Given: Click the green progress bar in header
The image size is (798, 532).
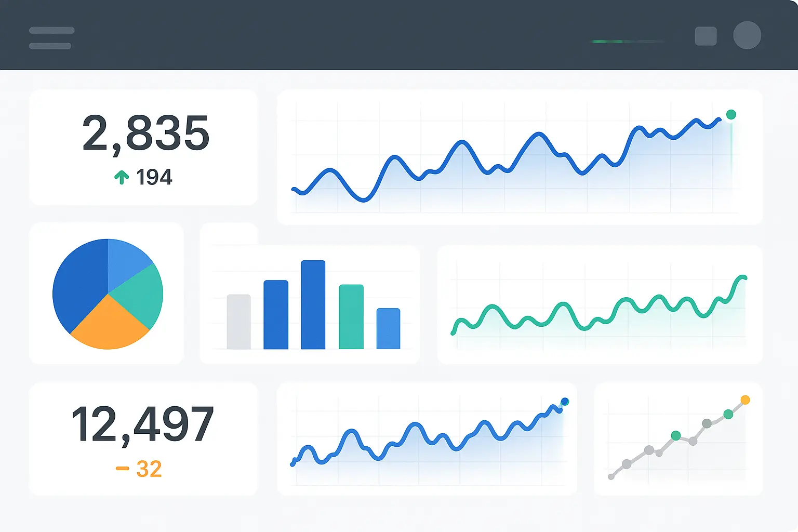Looking at the screenshot, I should (x=608, y=42).
